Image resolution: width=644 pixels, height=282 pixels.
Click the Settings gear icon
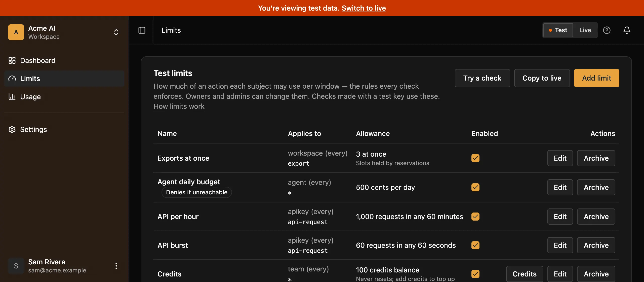coord(12,129)
